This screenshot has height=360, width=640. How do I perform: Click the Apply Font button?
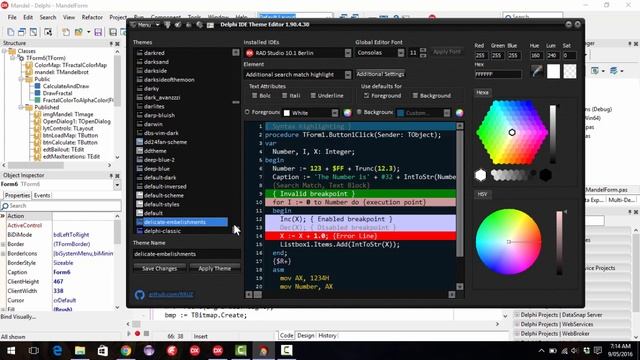coord(447,52)
